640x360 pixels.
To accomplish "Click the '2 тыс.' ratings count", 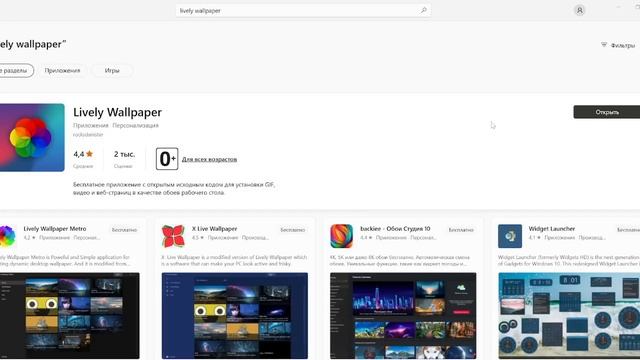I will pos(124,154).
